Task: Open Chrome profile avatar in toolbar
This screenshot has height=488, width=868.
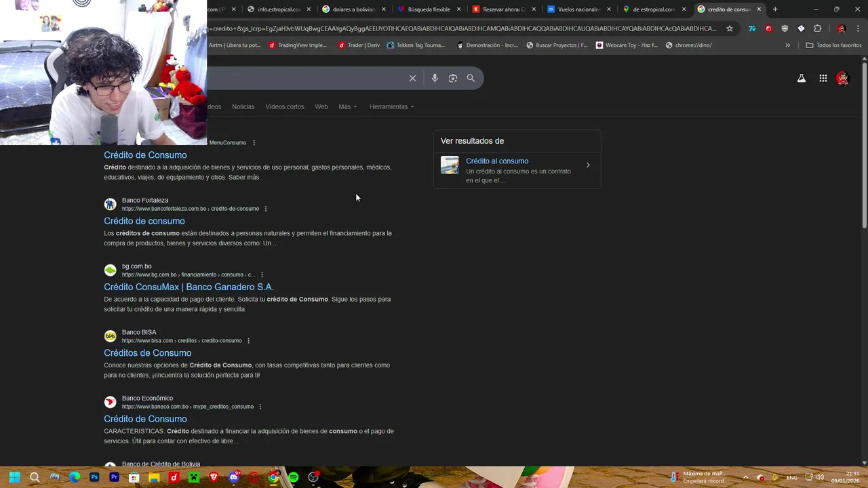Action: (x=842, y=28)
